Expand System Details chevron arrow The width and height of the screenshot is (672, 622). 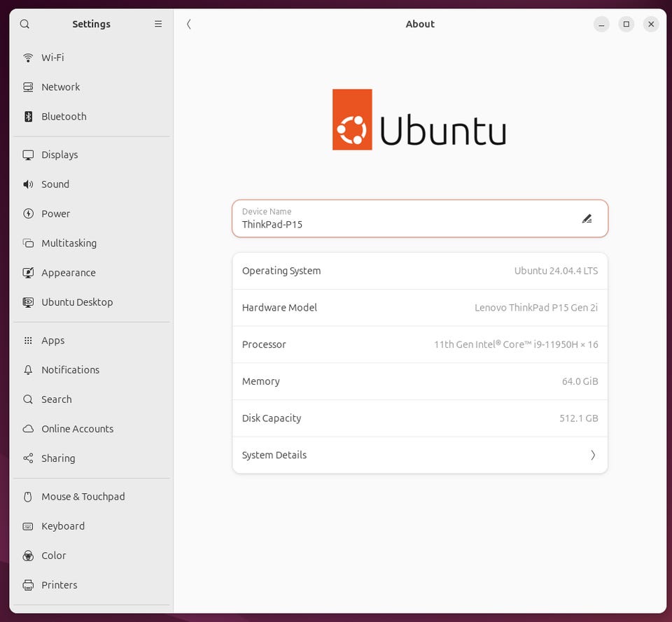click(593, 455)
